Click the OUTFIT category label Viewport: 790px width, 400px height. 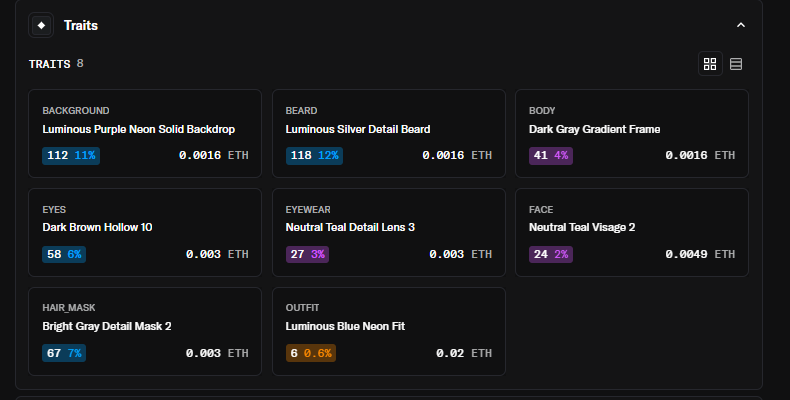click(x=302, y=308)
